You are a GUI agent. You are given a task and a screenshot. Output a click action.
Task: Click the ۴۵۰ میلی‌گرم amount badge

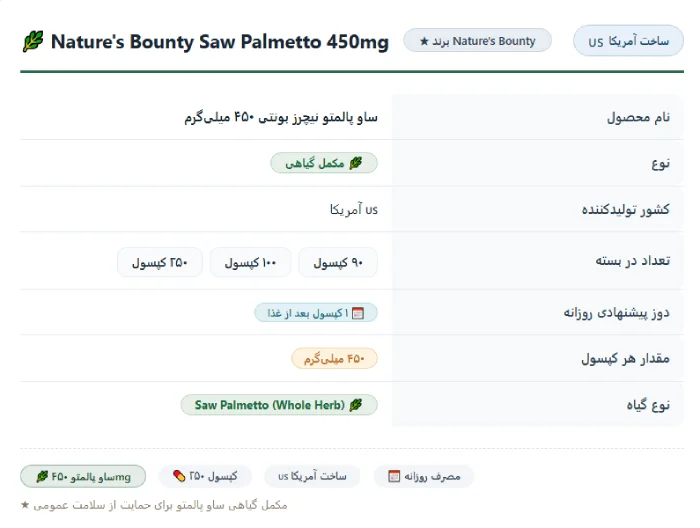click(334, 359)
